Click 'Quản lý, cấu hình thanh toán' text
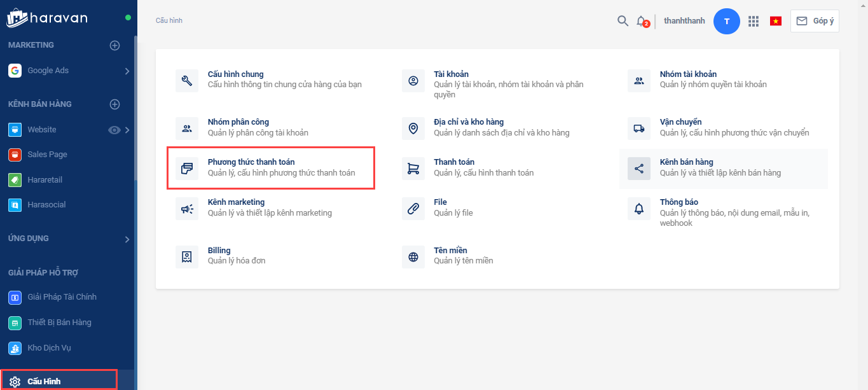The image size is (868, 390). (484, 173)
